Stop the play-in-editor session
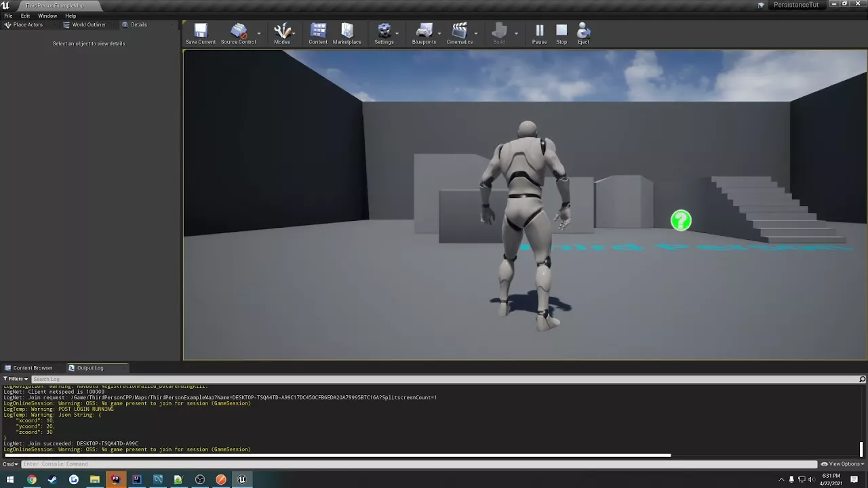 tap(561, 32)
